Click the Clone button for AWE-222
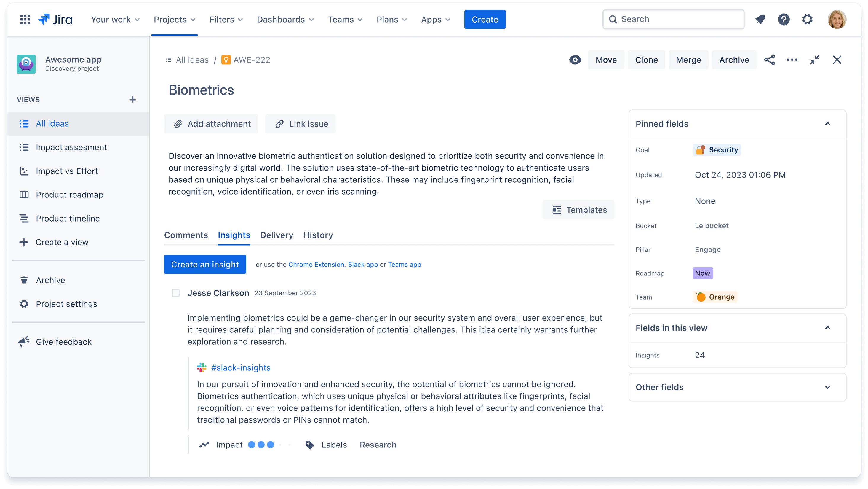The width and height of the screenshot is (868, 489). (646, 60)
